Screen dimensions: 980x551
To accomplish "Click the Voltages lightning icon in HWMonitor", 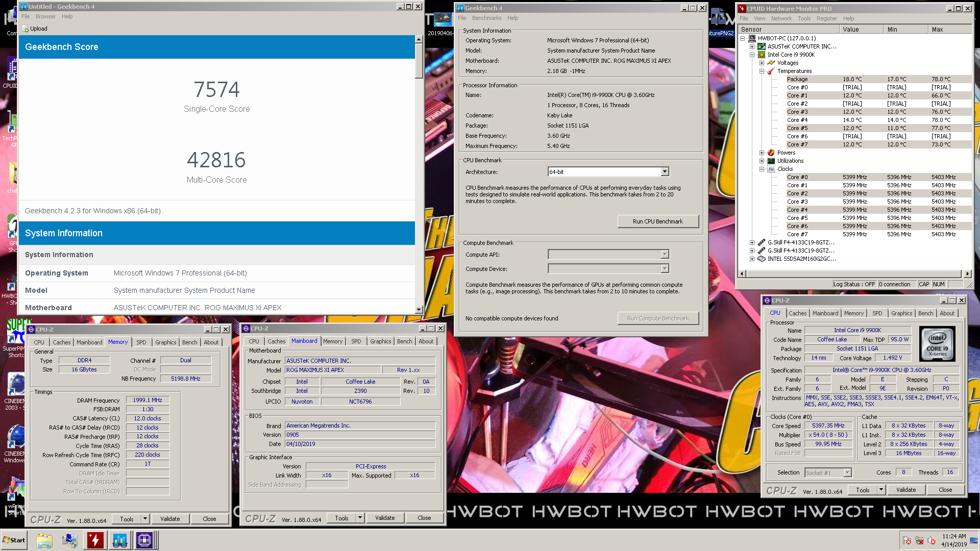I will click(x=771, y=63).
